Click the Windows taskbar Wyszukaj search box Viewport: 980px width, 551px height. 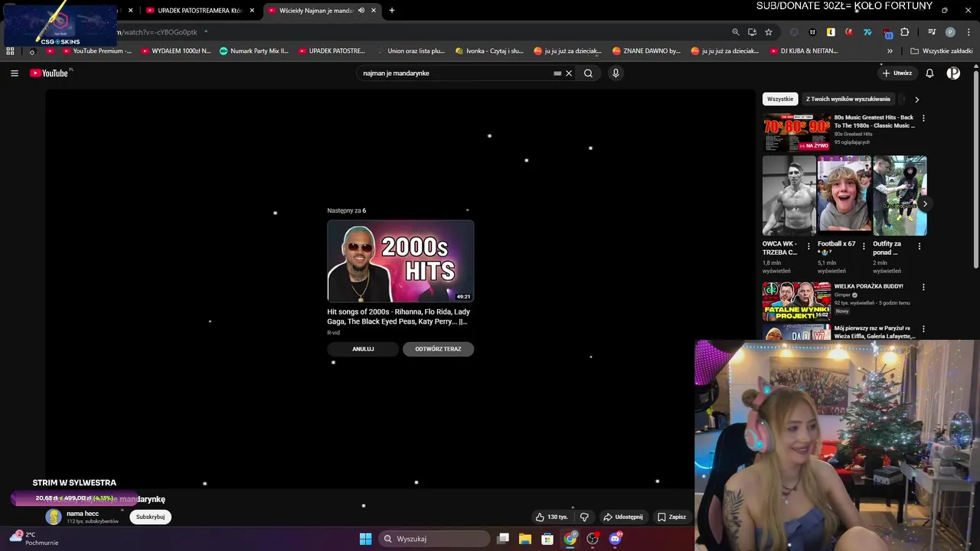pyautogui.click(x=435, y=539)
